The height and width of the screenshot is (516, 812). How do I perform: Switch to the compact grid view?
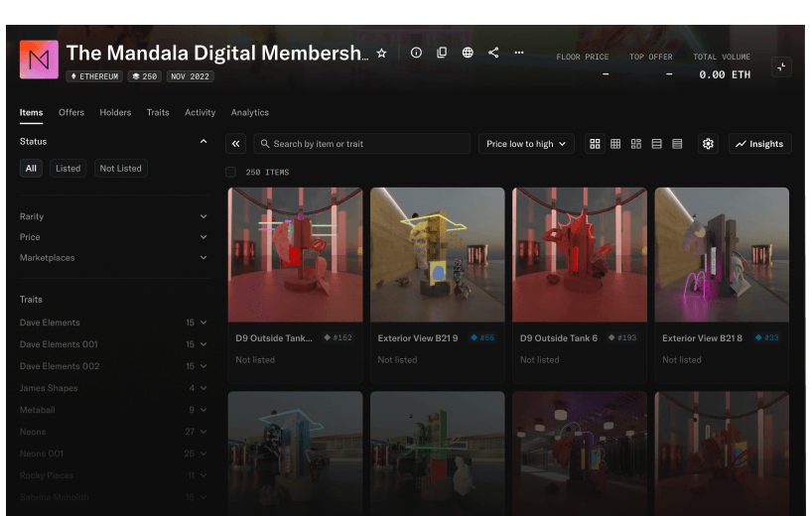click(x=615, y=144)
